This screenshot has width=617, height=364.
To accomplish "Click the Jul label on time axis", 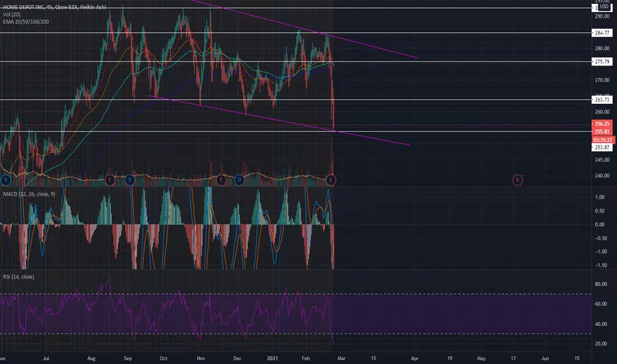I will click(46, 359).
